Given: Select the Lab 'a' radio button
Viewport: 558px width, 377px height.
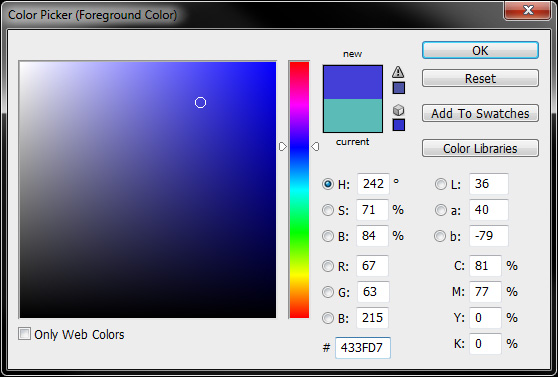Looking at the screenshot, I should pos(441,210).
